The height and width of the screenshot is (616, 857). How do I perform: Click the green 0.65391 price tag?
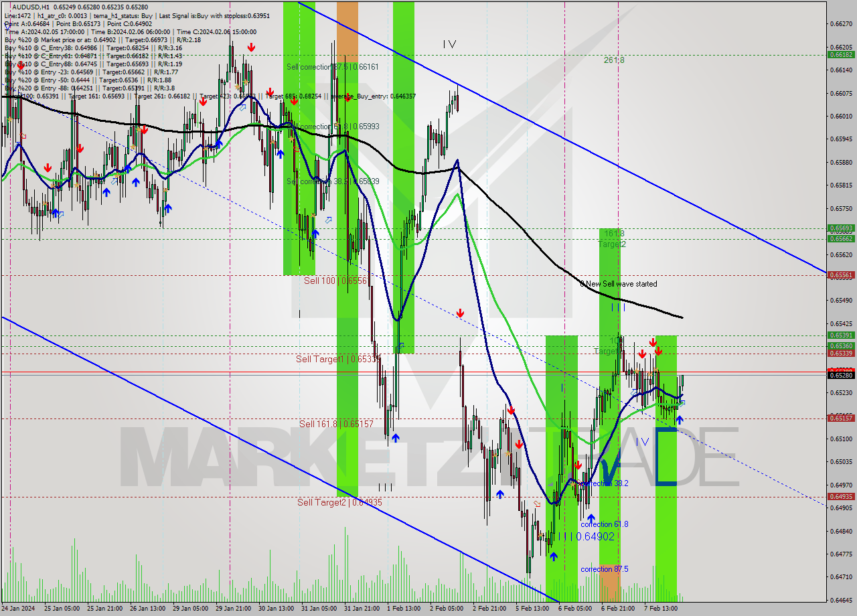[840, 335]
